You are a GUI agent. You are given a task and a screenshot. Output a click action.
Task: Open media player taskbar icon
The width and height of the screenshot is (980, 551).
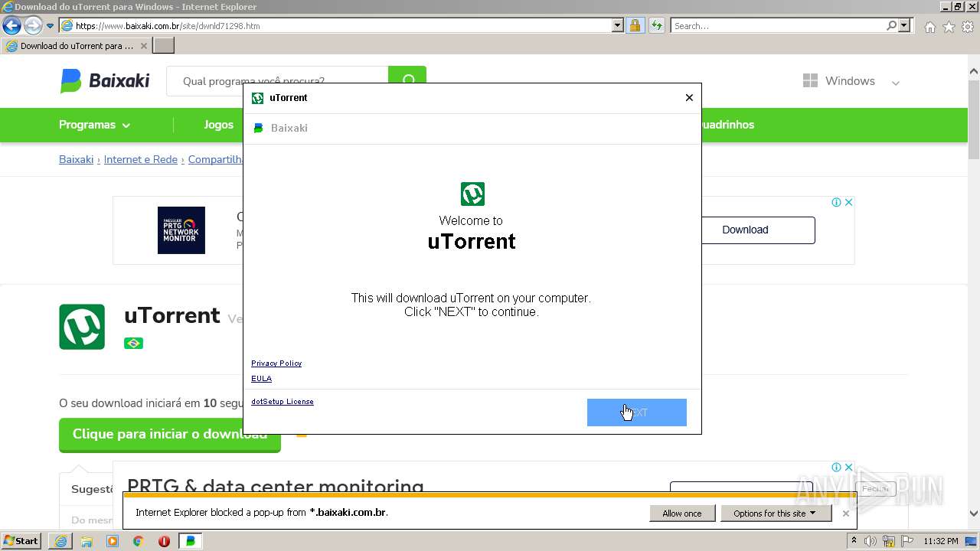coord(113,541)
